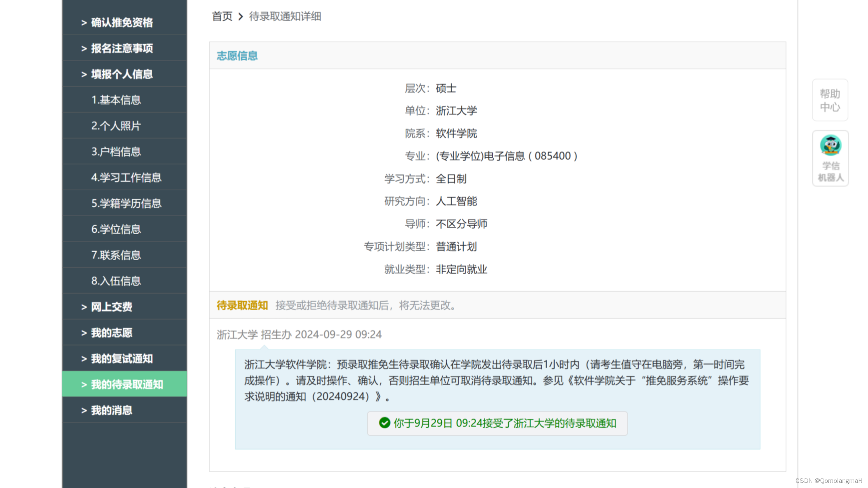Click the (专业学位)电子信息 ( 085400 ) major value
The image size is (868, 488).
(506, 156)
